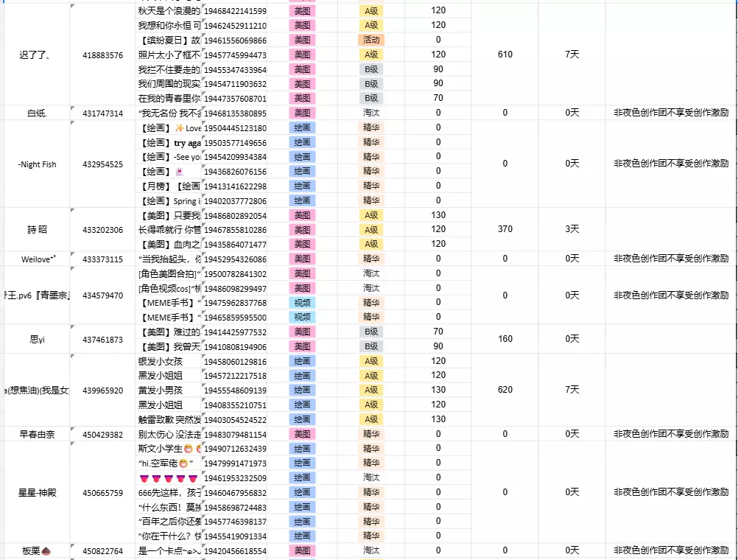Select title cell “hi.空军佬”
Image resolution: width=738 pixels, height=560 pixels.
tap(169, 463)
